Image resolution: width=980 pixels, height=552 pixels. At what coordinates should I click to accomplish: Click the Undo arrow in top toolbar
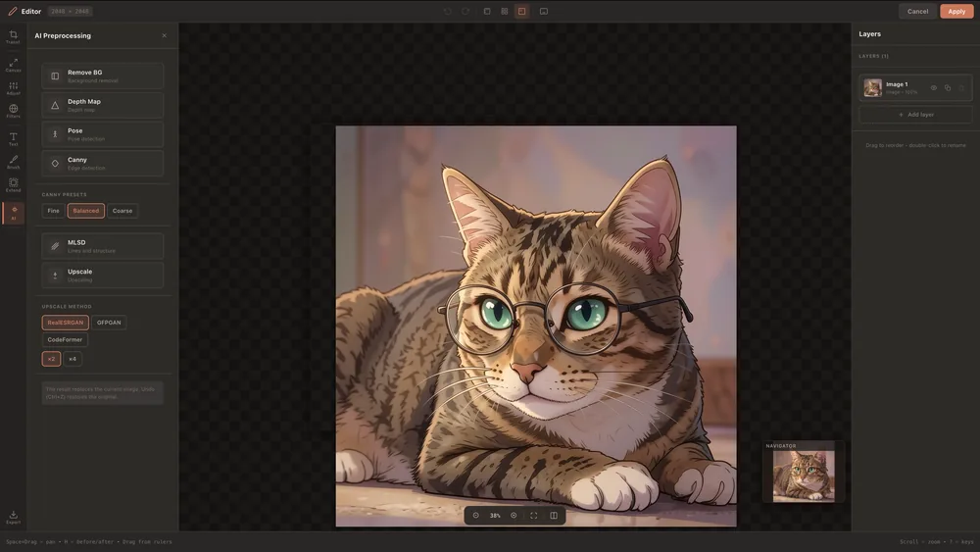tap(448, 11)
